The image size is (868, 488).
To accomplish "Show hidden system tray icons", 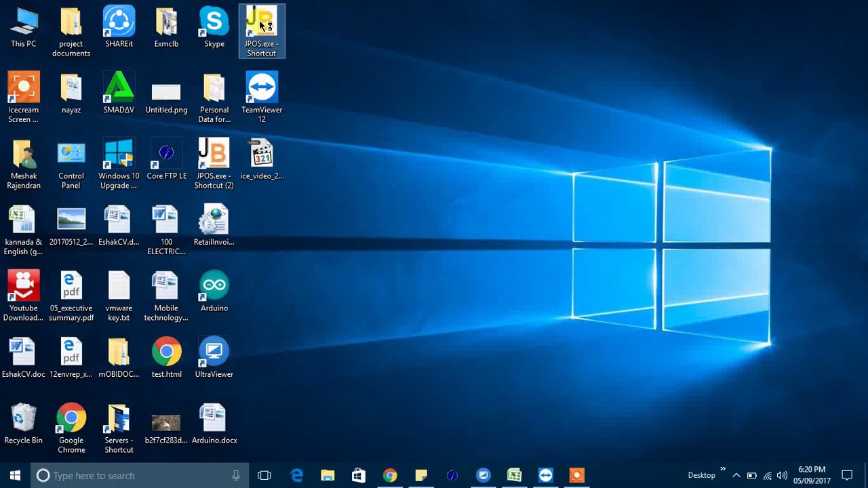I will pyautogui.click(x=736, y=475).
